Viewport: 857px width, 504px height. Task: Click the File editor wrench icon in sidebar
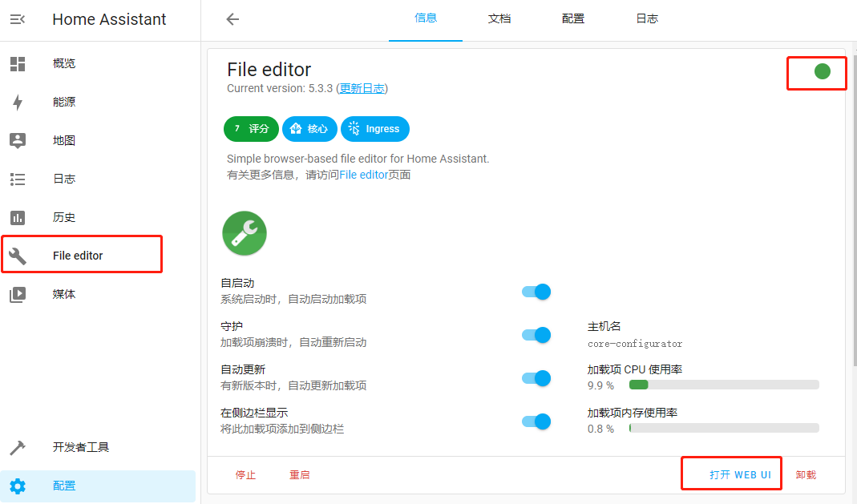(x=18, y=256)
